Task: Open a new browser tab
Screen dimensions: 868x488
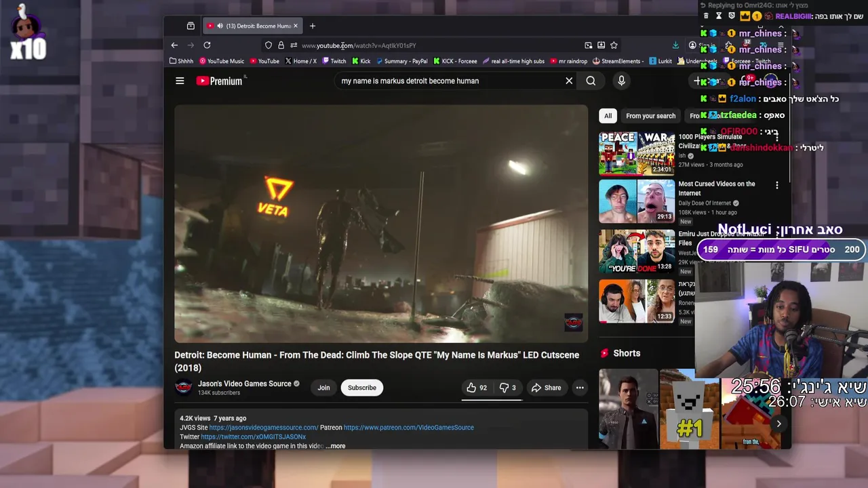Action: [313, 26]
